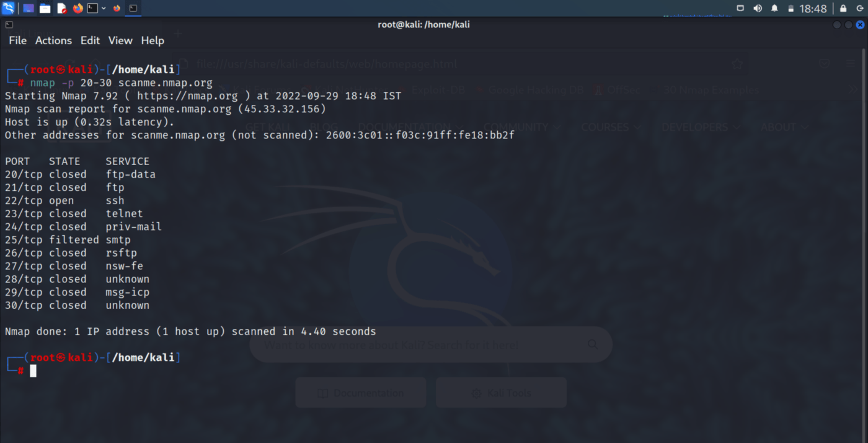Open the Actions menu

coord(53,40)
